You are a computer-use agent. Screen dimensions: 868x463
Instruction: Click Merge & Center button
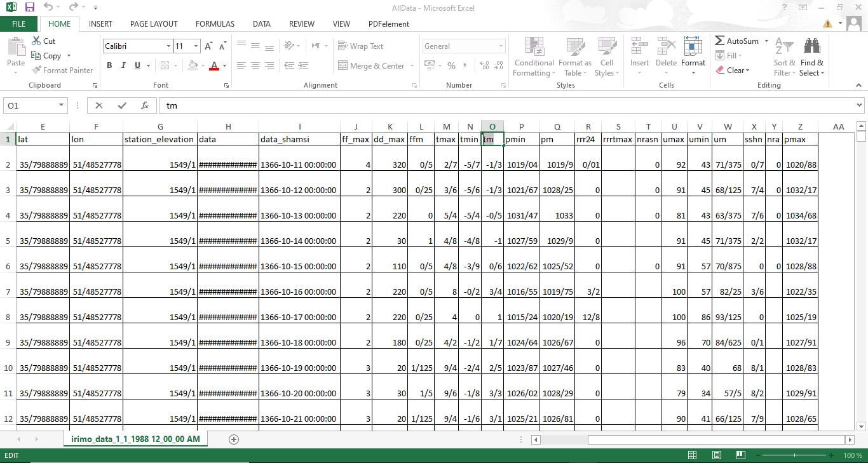pyautogui.click(x=371, y=66)
